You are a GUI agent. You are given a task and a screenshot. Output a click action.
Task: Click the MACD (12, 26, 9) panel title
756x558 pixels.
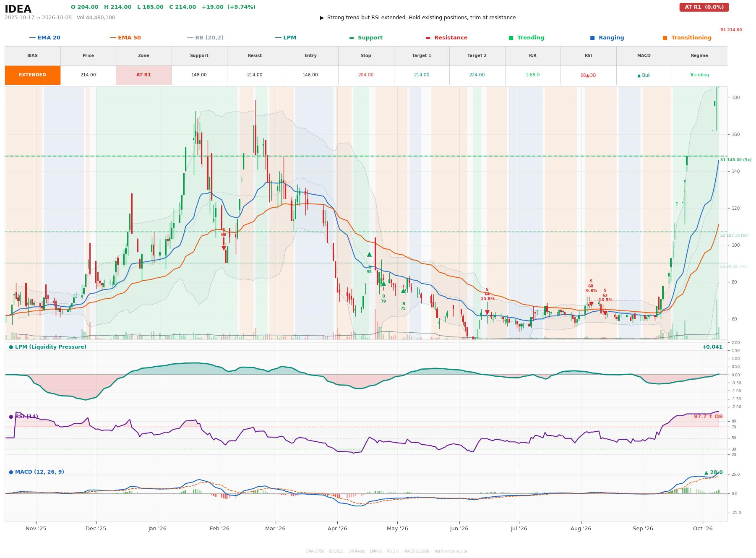click(x=36, y=472)
